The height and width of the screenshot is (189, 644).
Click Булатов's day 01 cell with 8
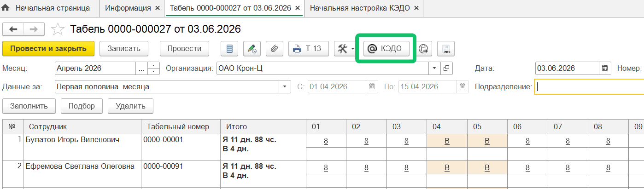(326, 141)
